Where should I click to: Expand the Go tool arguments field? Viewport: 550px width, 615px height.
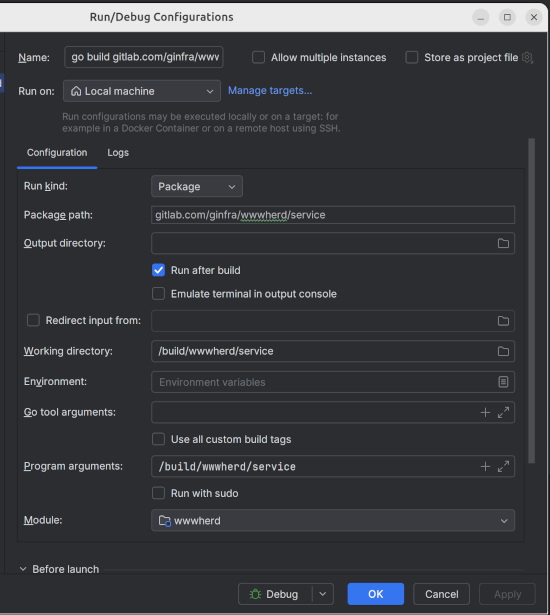coord(503,412)
